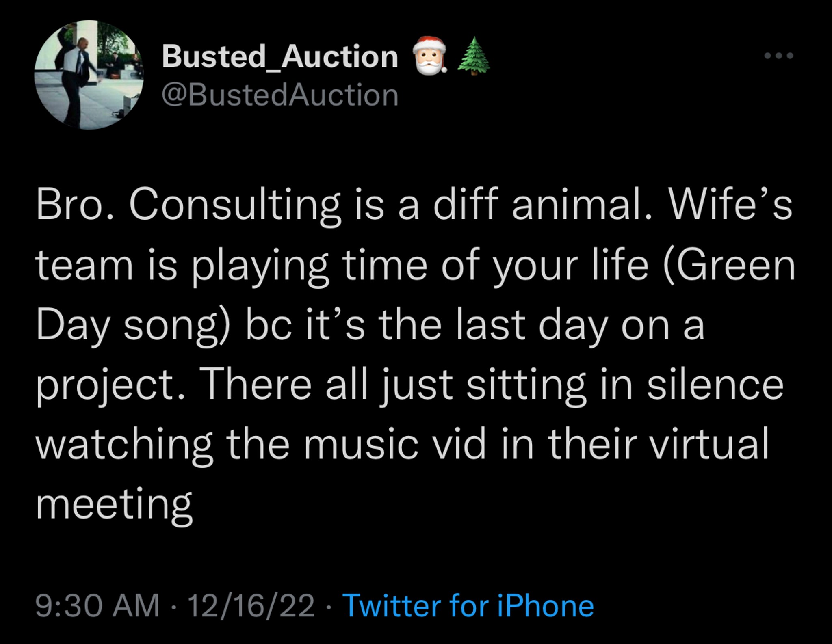This screenshot has width=832, height=644.
Task: Click the words Day song) in the tweet
Action: point(132,327)
